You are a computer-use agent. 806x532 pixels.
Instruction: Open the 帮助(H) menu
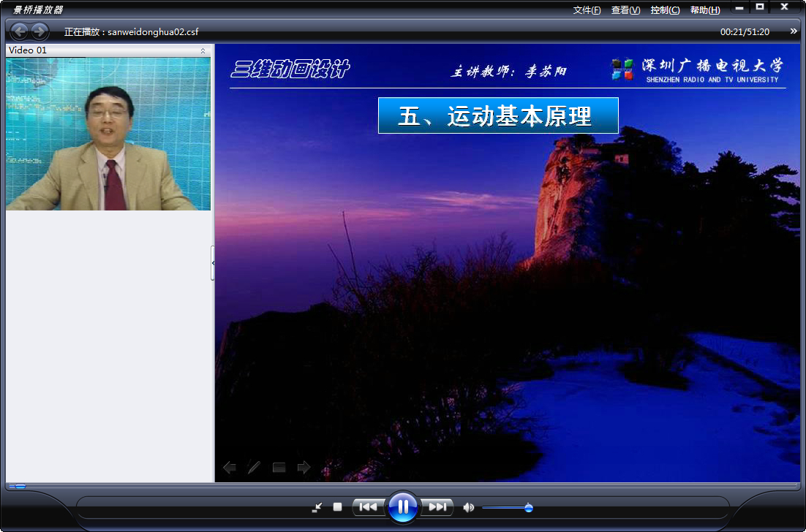click(705, 10)
